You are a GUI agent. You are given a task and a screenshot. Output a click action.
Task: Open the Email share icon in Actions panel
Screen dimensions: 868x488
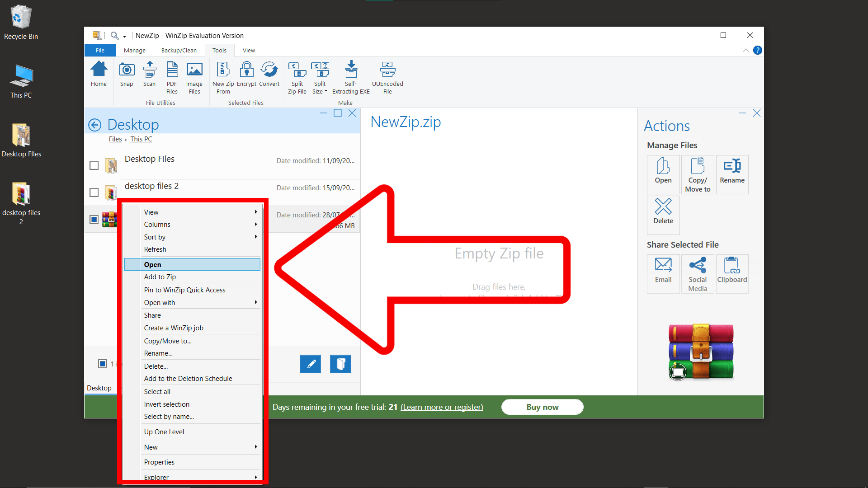click(x=663, y=273)
